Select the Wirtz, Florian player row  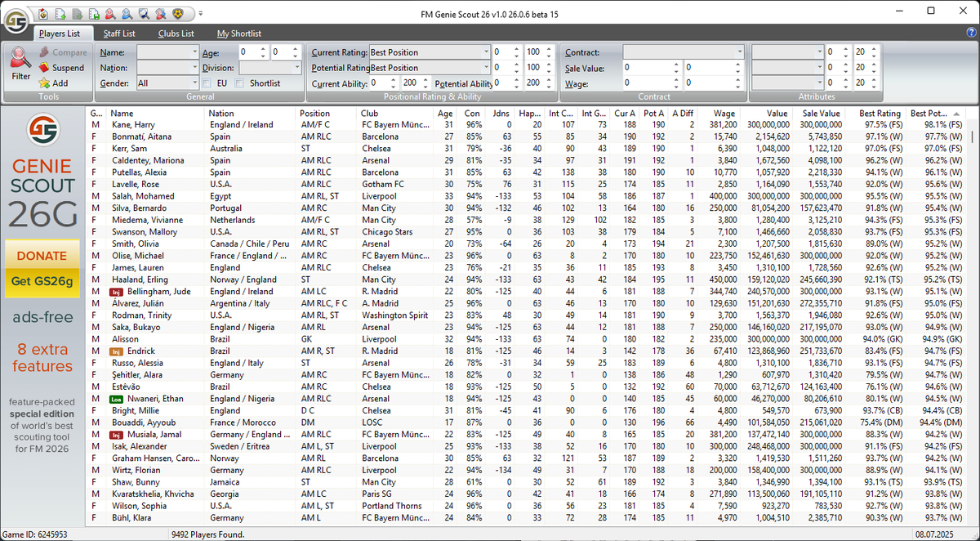[x=525, y=470]
